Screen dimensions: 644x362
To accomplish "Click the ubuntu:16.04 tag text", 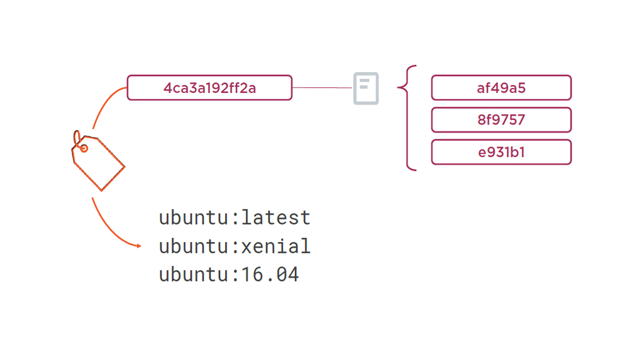I will point(229,275).
